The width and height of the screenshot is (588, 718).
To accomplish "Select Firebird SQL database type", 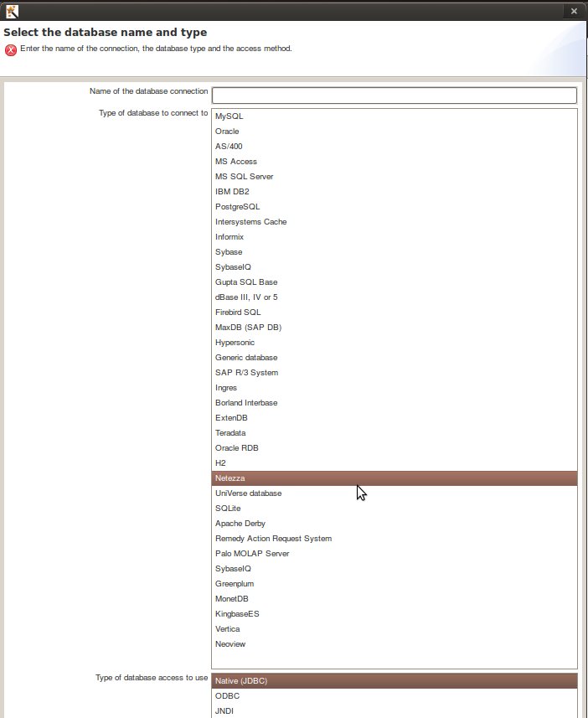I will [x=395, y=313].
